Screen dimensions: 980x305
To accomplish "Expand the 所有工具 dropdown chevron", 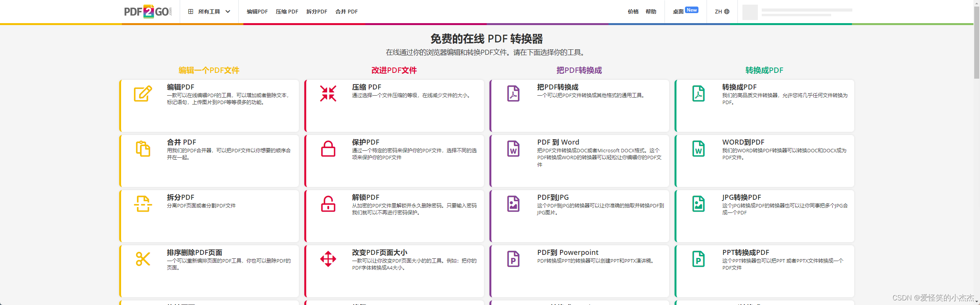I will [228, 12].
